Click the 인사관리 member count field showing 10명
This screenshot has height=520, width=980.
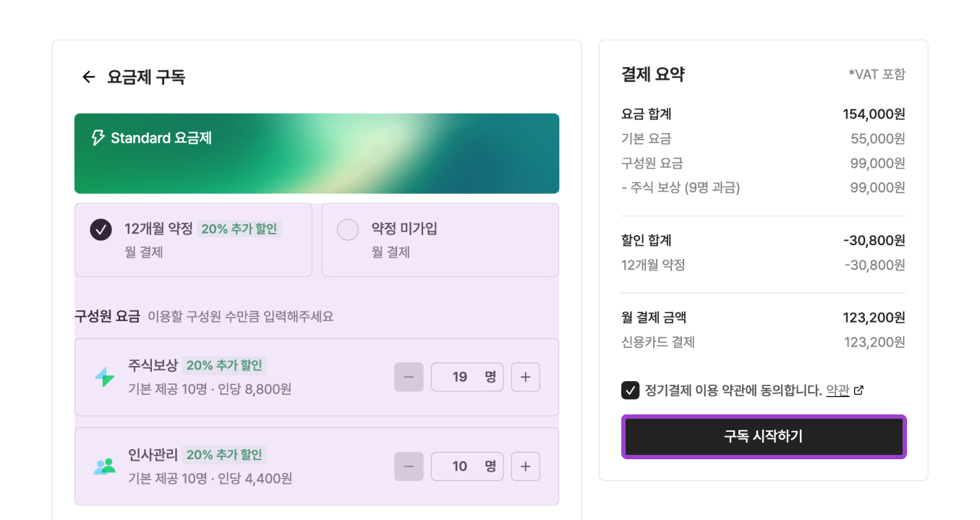pyautogui.click(x=466, y=466)
